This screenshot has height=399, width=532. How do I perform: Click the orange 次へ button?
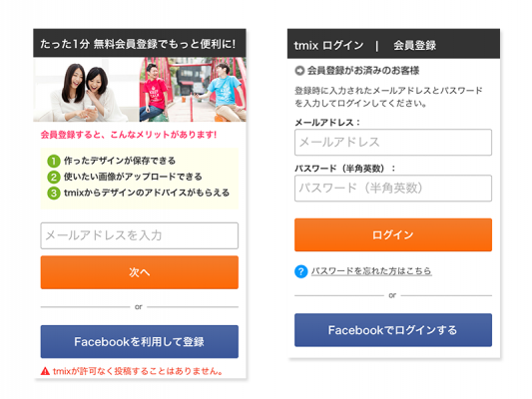[140, 272]
